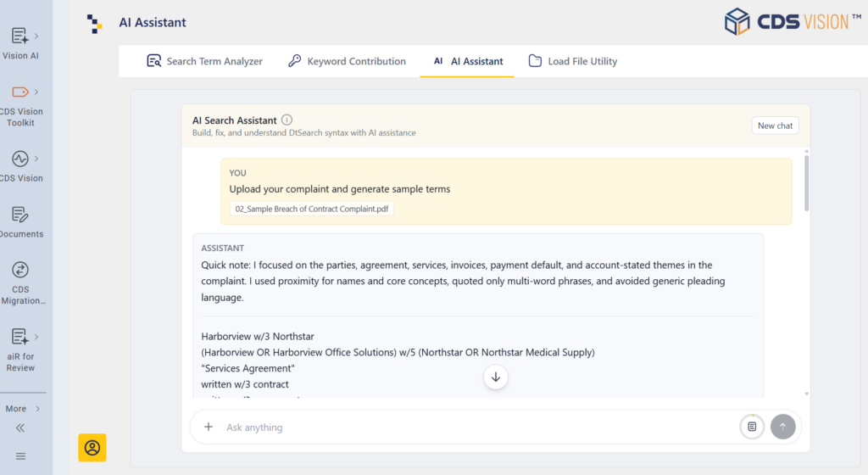Viewport: 868px width, 475px height.
Task: Click the document icon button in chat box
Action: pyautogui.click(x=752, y=427)
